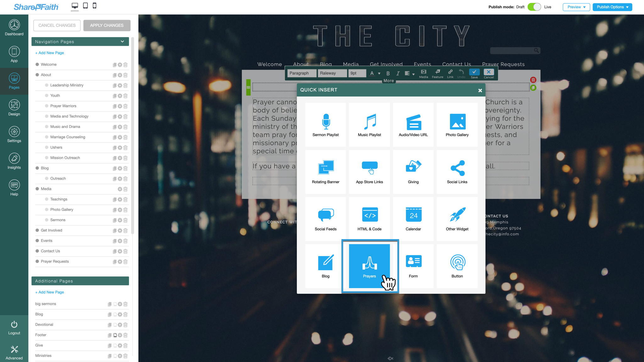This screenshot has height=362, width=644.
Task: Open the Help section
Action: [x=14, y=188]
